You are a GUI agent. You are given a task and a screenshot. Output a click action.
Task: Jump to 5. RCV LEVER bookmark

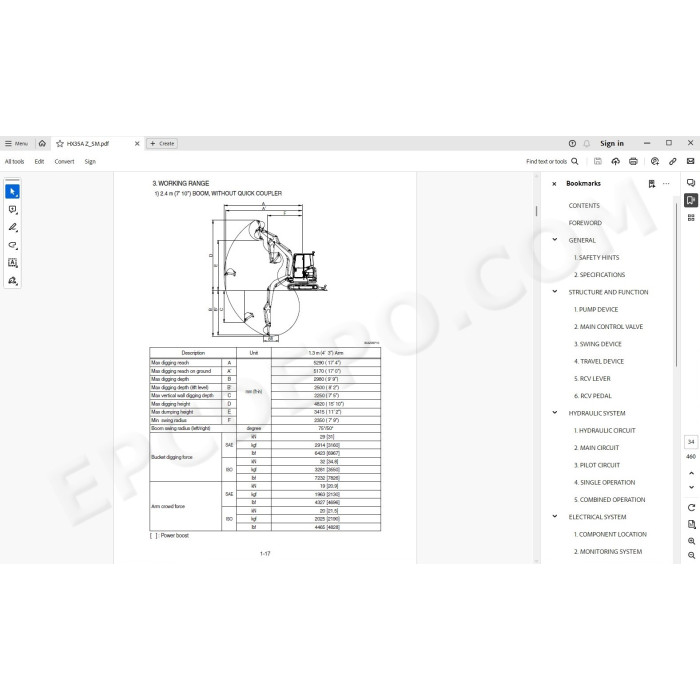pos(592,379)
